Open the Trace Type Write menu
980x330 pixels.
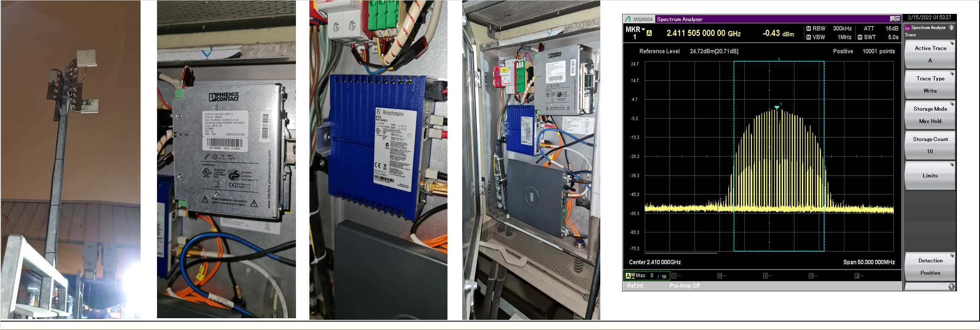(x=930, y=85)
